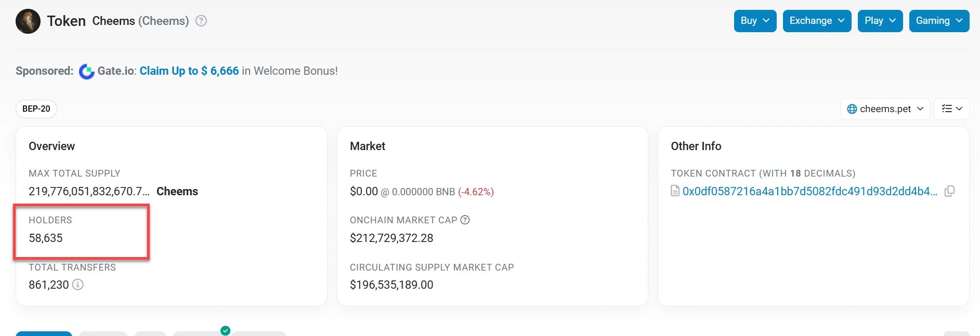This screenshot has width=980, height=336.
Task: Open the Claim Up to $ 6,666 link
Action: pyautogui.click(x=189, y=71)
